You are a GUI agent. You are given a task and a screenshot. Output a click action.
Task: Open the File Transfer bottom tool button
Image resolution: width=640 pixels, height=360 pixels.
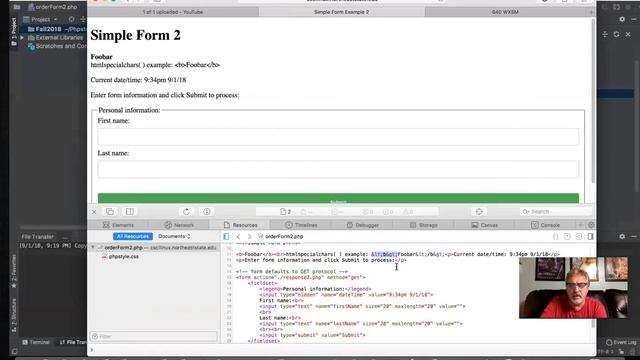[73, 342]
